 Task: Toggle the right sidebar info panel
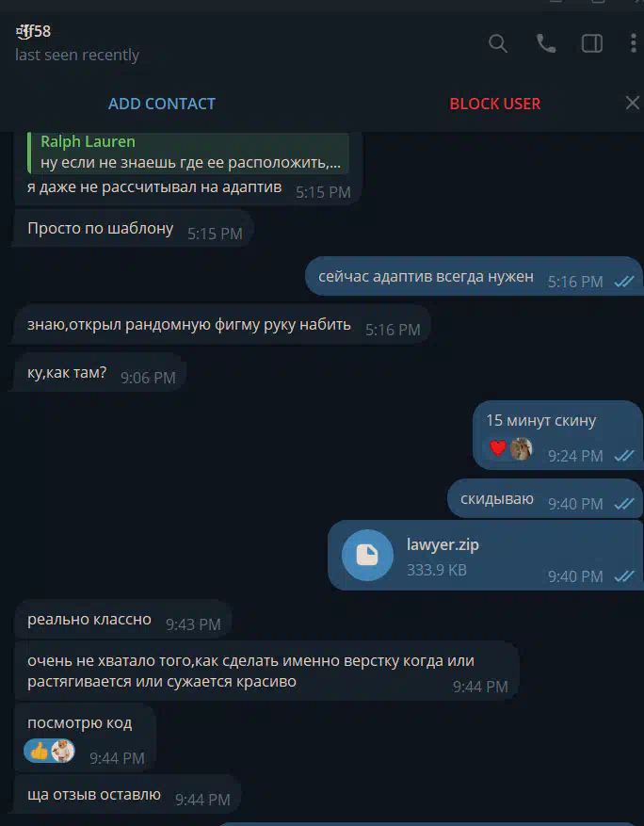click(x=592, y=43)
